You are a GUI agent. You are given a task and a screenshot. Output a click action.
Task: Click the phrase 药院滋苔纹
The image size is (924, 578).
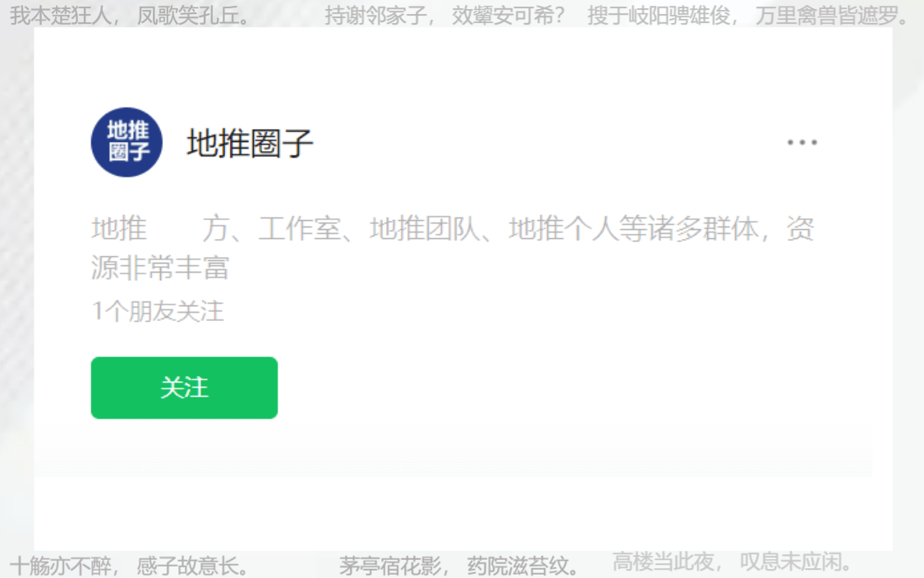point(517,566)
